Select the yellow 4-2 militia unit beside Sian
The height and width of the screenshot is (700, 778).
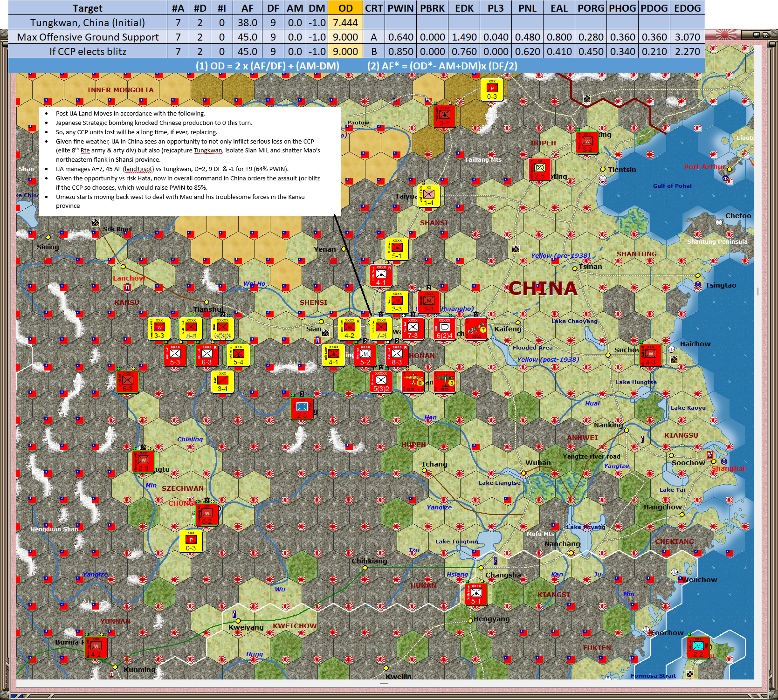[x=349, y=329]
